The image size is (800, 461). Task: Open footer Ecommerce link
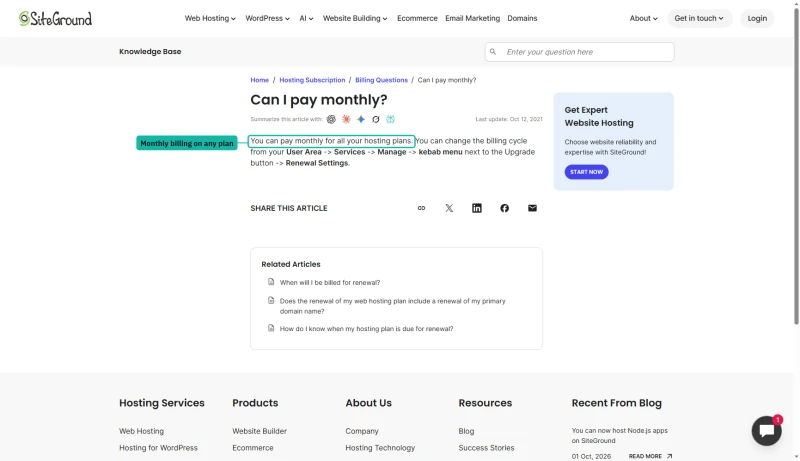pyautogui.click(x=253, y=448)
